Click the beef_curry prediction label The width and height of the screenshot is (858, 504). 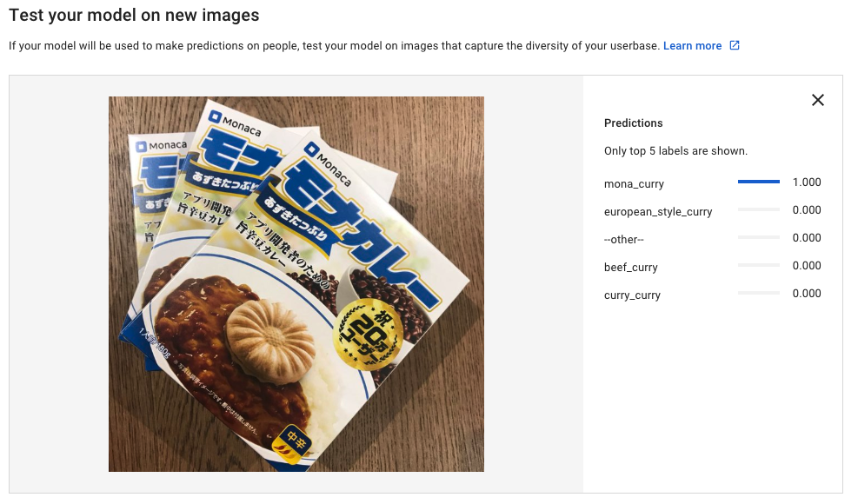630,268
